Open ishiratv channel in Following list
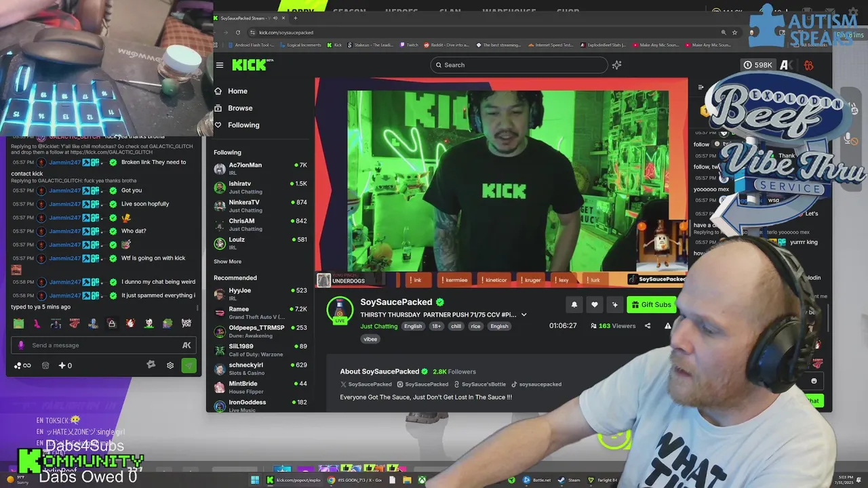This screenshot has height=488, width=868. pyautogui.click(x=260, y=187)
